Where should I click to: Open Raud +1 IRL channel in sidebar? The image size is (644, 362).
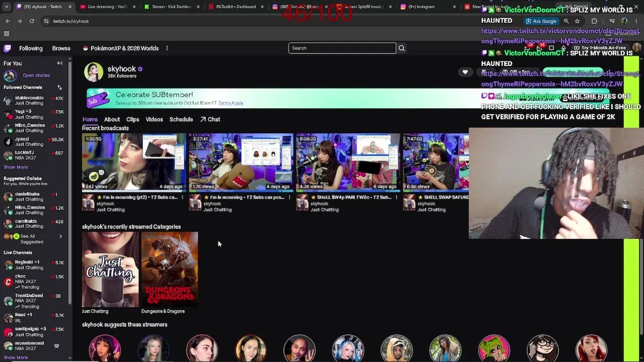(33, 318)
